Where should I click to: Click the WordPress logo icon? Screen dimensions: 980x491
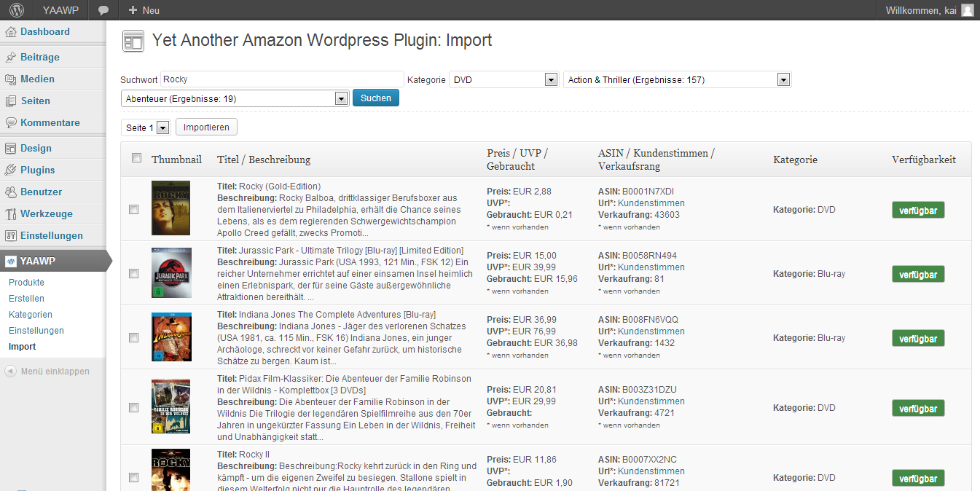coord(17,10)
